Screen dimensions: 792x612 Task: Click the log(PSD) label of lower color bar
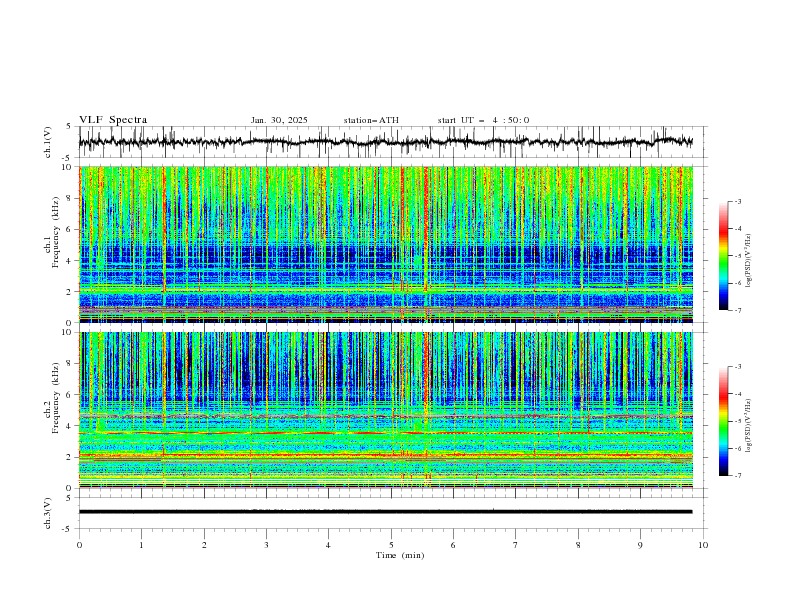coord(749,426)
